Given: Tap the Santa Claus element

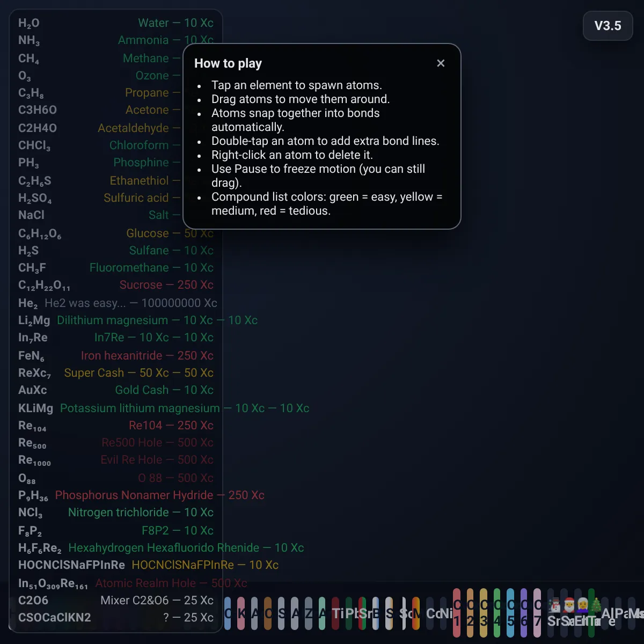Looking at the screenshot, I should (x=569, y=606).
